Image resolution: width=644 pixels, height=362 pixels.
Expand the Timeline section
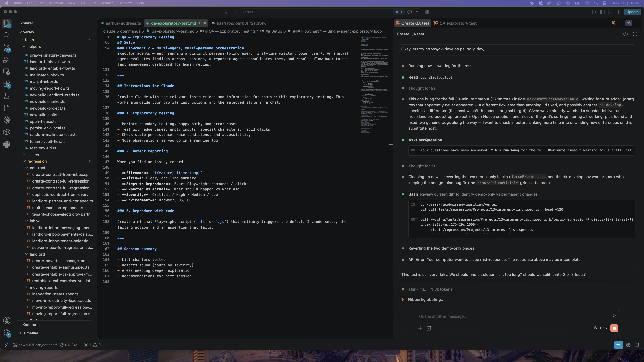pos(31,333)
